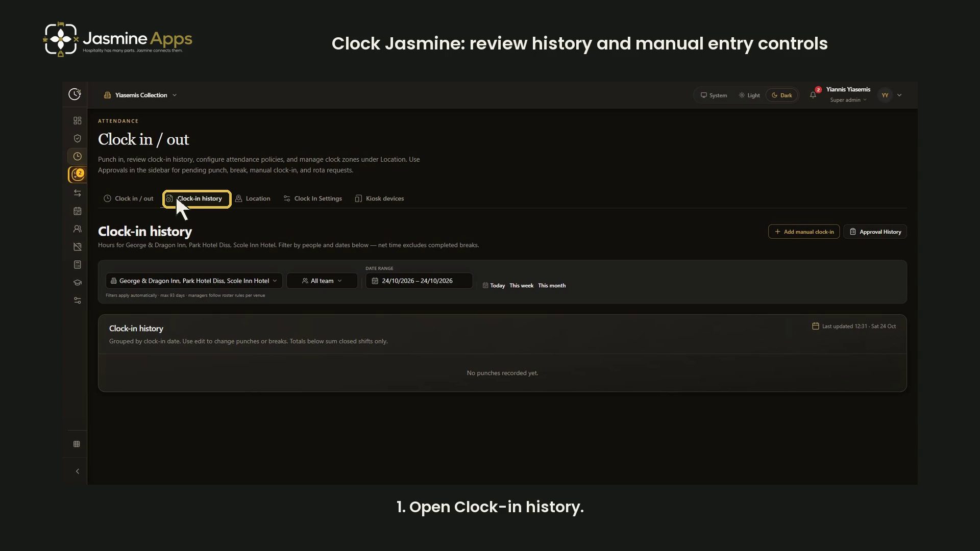Viewport: 980px width, 551px height.
Task: Click the YY user avatar
Action: (x=885, y=95)
